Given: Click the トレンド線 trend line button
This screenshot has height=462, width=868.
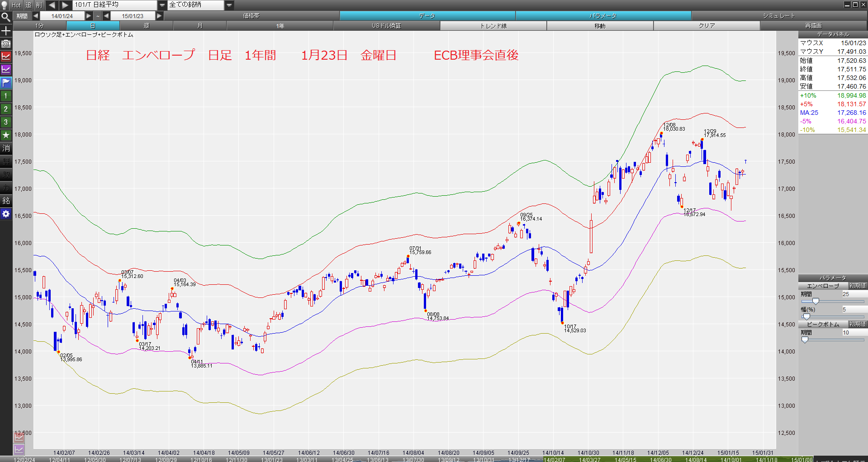Looking at the screenshot, I should [493, 26].
